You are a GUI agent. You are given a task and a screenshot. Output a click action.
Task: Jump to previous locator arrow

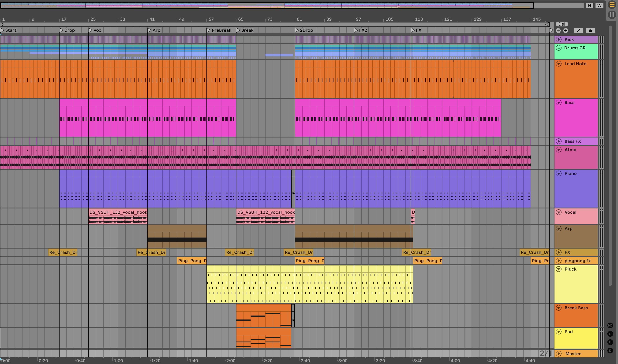tap(558, 31)
